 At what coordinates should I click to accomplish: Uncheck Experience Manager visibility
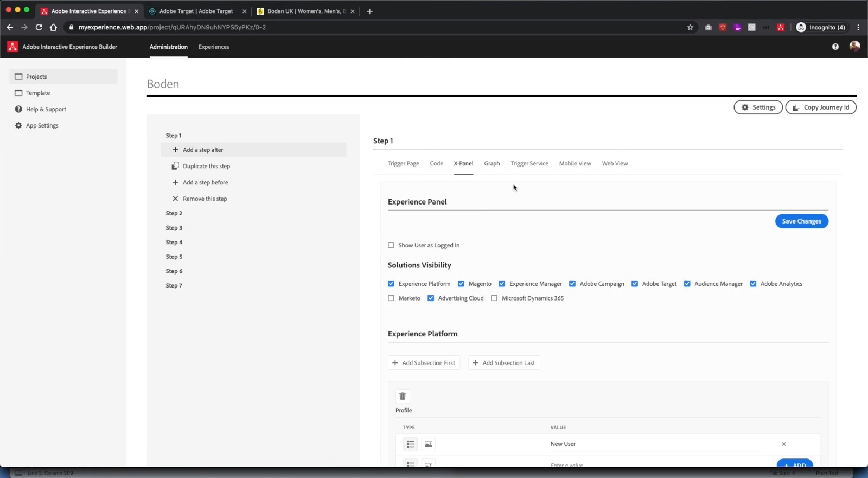502,284
